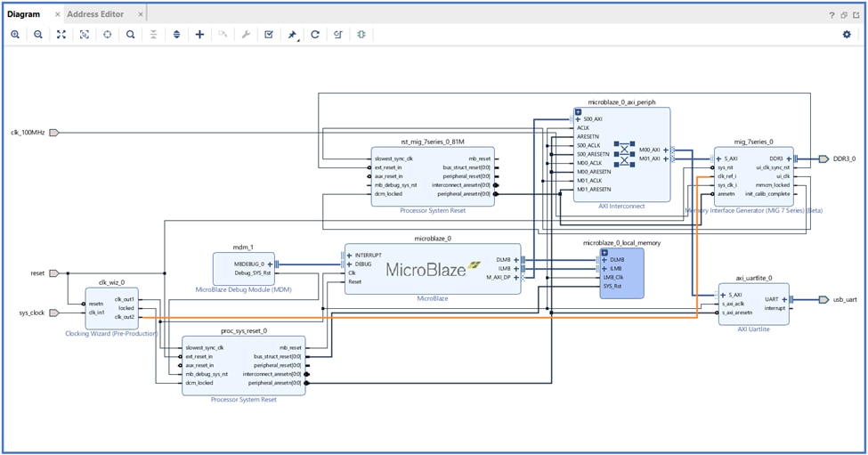Click the grayed Make External icon
This screenshot has width=868, height=455.
[x=223, y=35]
